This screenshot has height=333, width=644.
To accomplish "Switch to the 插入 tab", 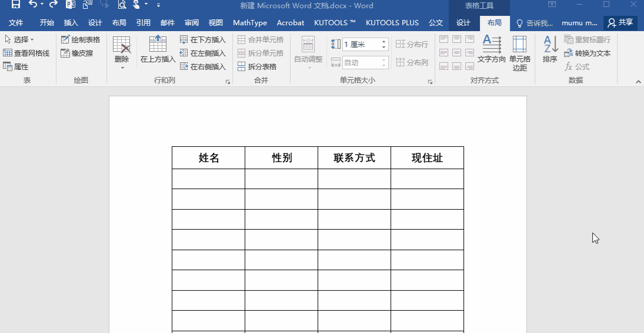I will (71, 22).
